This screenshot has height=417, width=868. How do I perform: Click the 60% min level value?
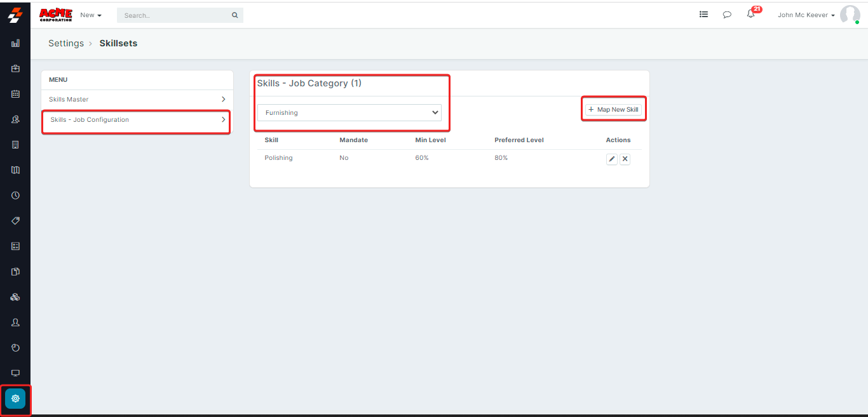point(422,158)
